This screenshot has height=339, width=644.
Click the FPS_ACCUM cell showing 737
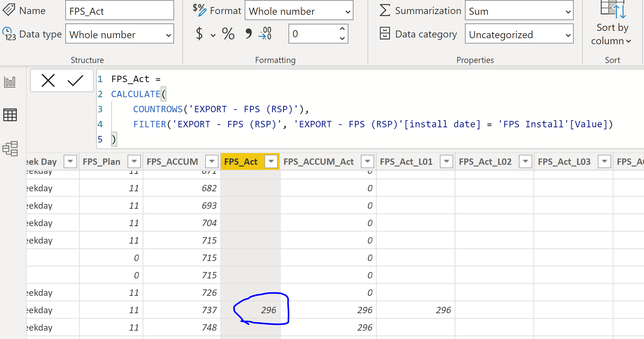click(x=182, y=310)
